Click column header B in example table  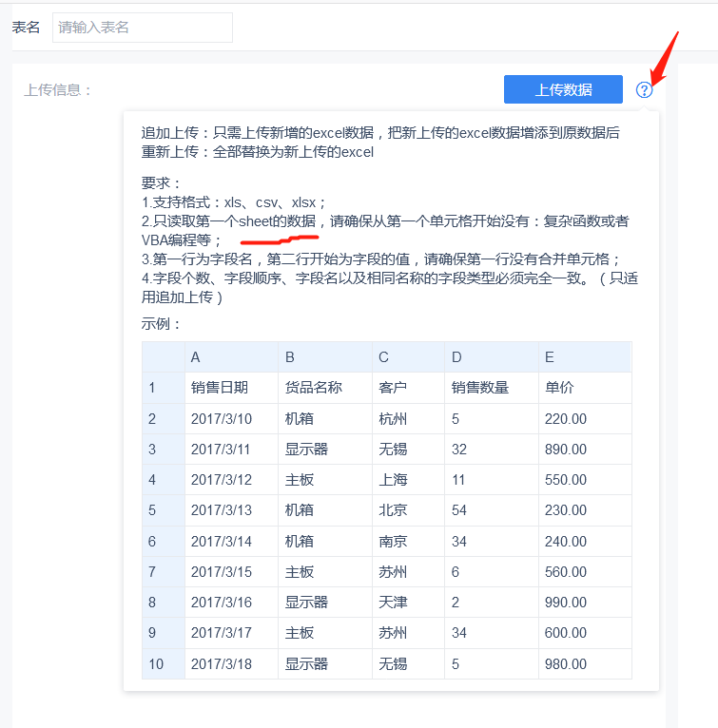pyautogui.click(x=325, y=357)
